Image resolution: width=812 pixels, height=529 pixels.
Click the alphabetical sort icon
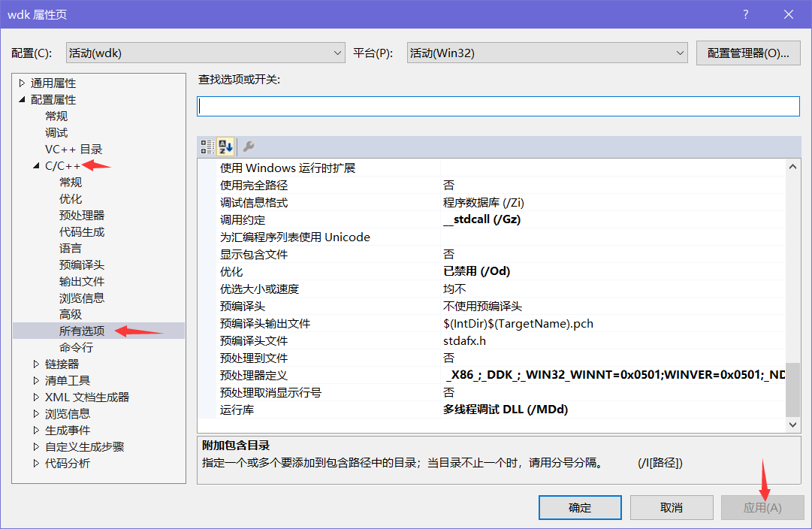[225, 147]
